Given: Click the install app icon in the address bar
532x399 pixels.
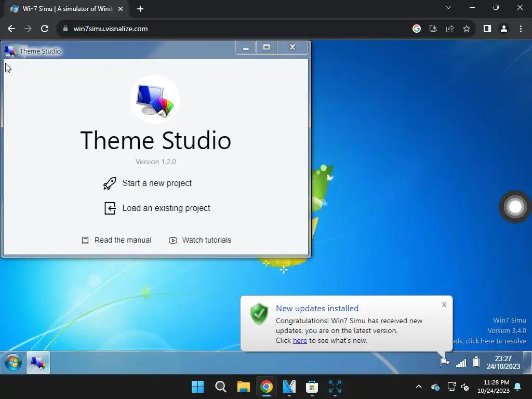Looking at the screenshot, I should click(x=433, y=29).
